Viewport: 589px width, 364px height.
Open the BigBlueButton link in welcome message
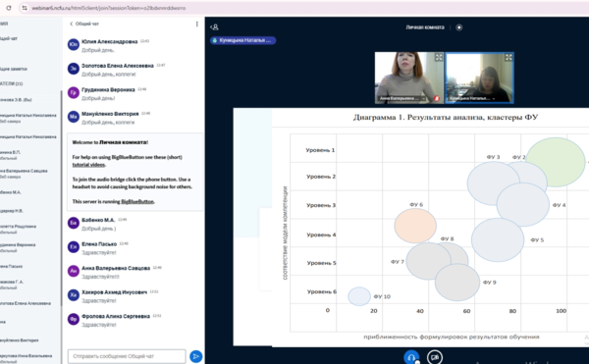point(137,201)
